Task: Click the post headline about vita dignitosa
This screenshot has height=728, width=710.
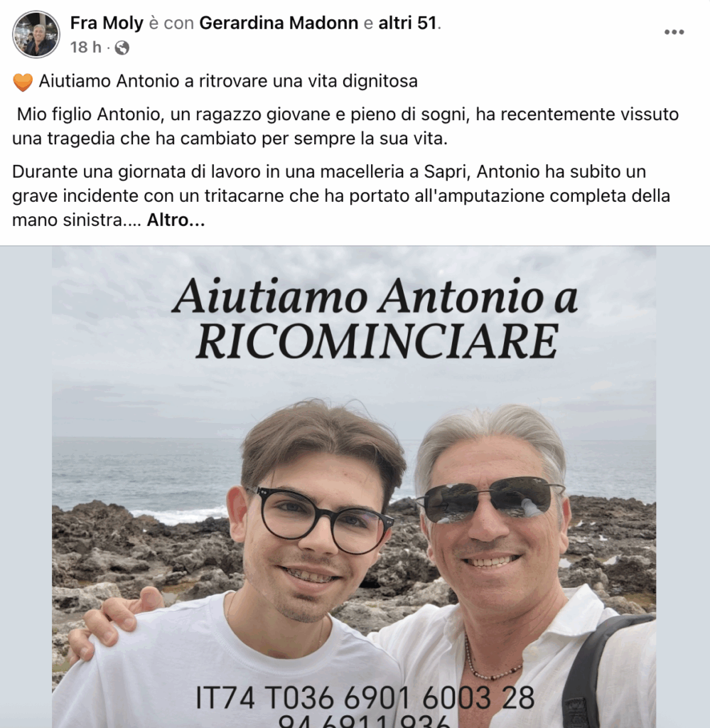Action: tap(228, 81)
